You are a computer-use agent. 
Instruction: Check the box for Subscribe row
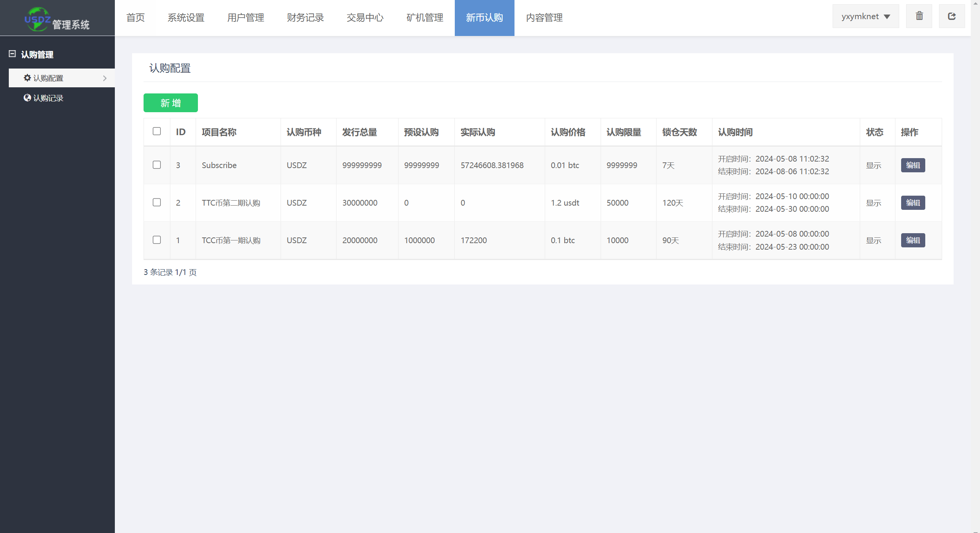click(x=157, y=165)
